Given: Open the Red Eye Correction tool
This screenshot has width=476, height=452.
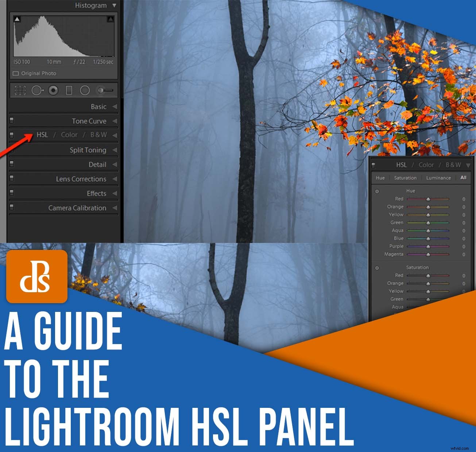Looking at the screenshot, I should coord(53,90).
